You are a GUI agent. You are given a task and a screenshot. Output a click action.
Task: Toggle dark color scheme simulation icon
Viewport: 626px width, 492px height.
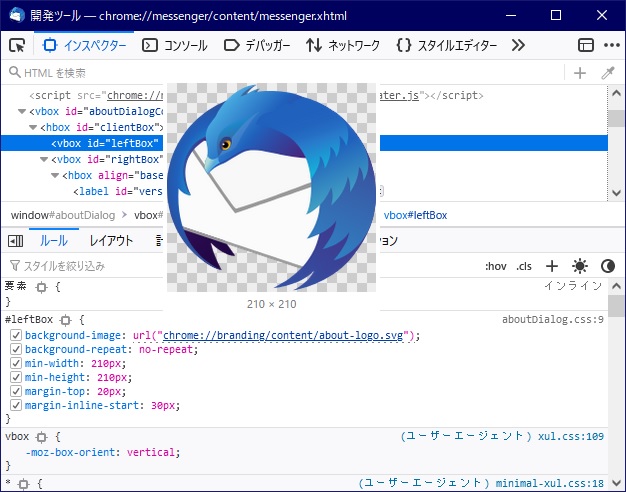607,266
